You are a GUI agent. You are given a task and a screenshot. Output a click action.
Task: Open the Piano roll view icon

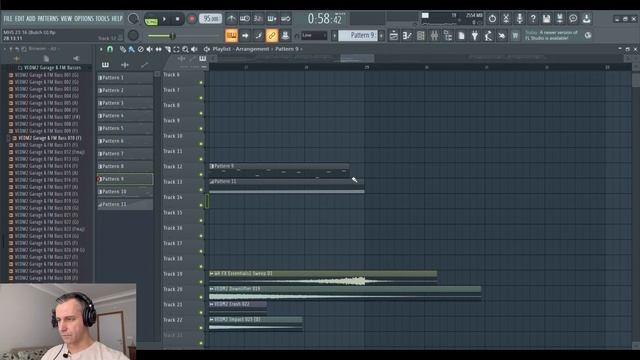click(407, 36)
